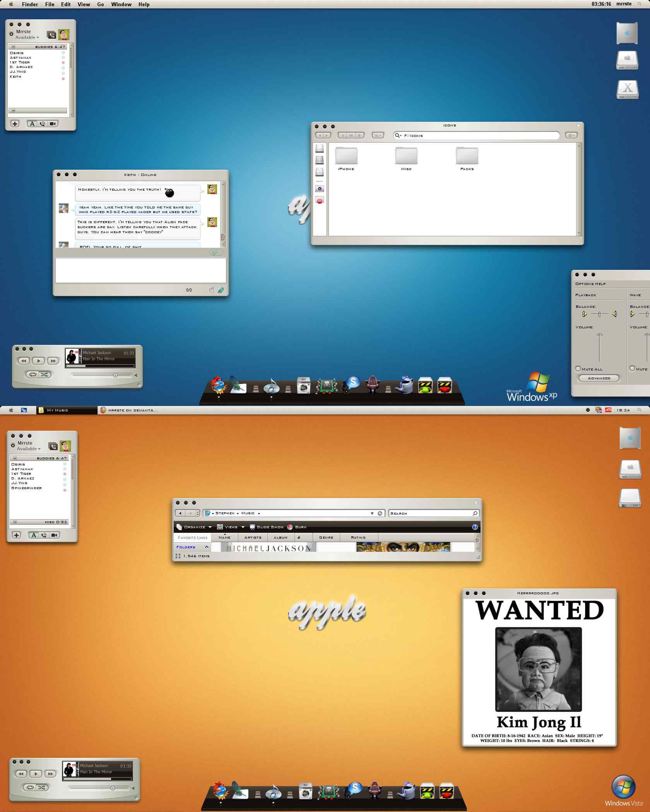This screenshot has height=812, width=650.
Task: Adjust the Playback balance slider
Action: [x=600, y=314]
